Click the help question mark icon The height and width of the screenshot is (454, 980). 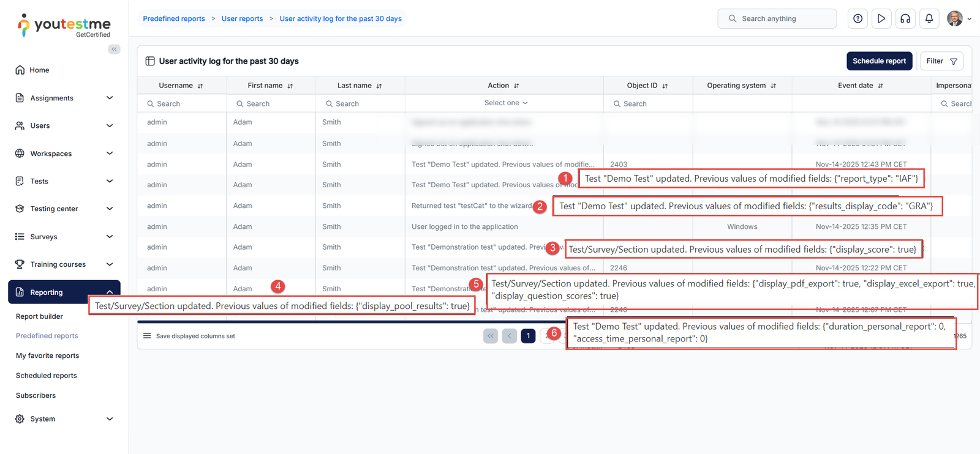click(x=858, y=19)
